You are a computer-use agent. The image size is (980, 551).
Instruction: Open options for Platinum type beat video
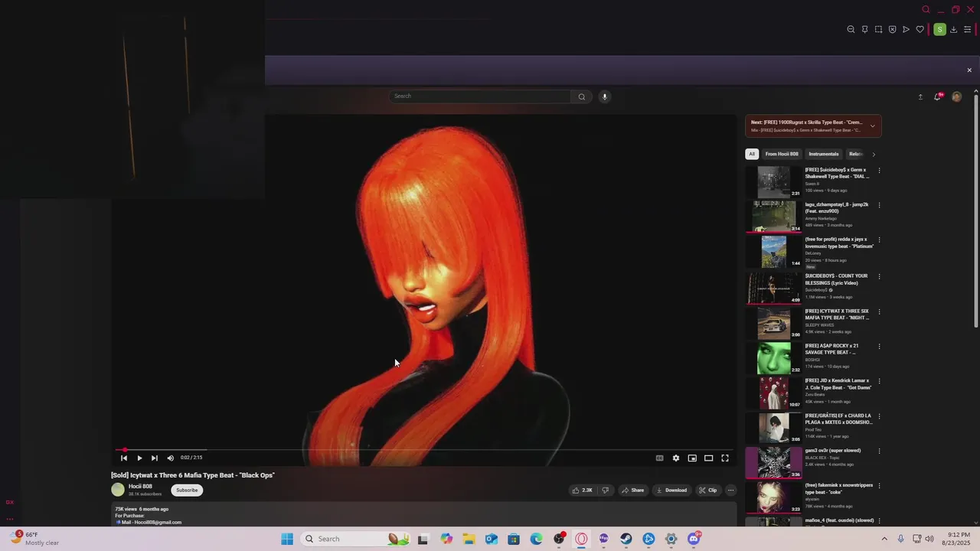pyautogui.click(x=879, y=240)
